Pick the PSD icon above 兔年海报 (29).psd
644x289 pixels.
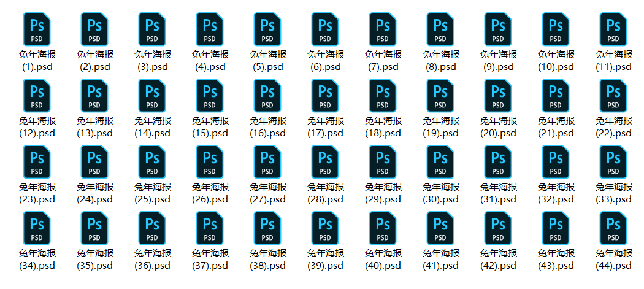(383, 161)
